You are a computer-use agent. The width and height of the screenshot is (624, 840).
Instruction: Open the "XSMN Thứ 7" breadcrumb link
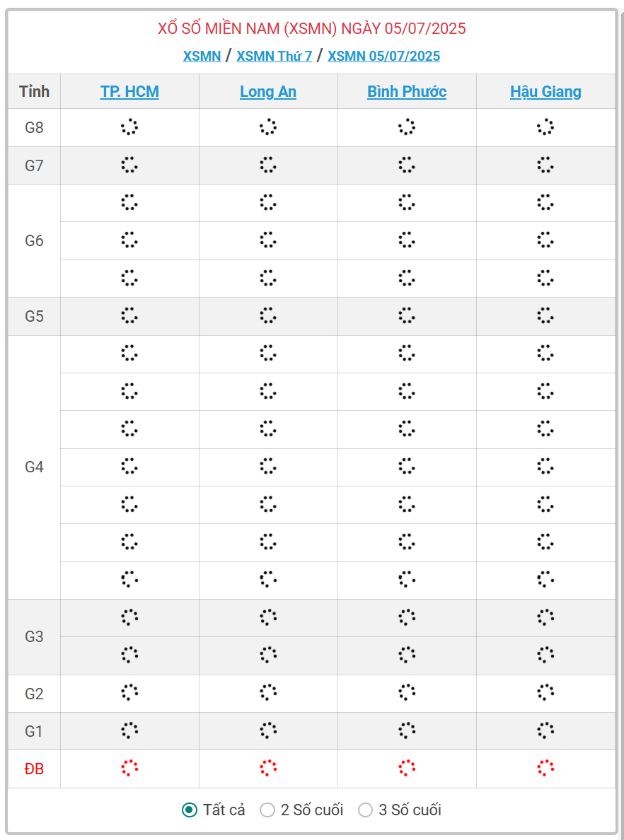point(274,56)
